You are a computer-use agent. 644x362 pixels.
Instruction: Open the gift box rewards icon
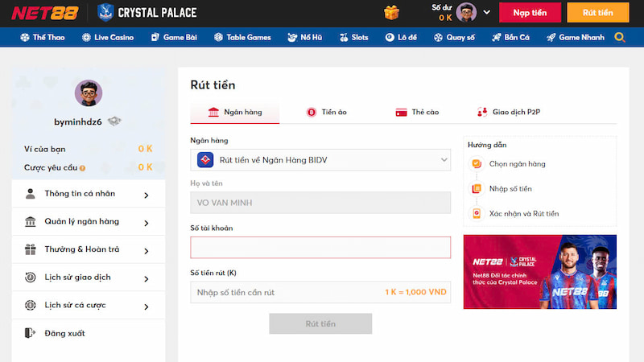tap(391, 13)
